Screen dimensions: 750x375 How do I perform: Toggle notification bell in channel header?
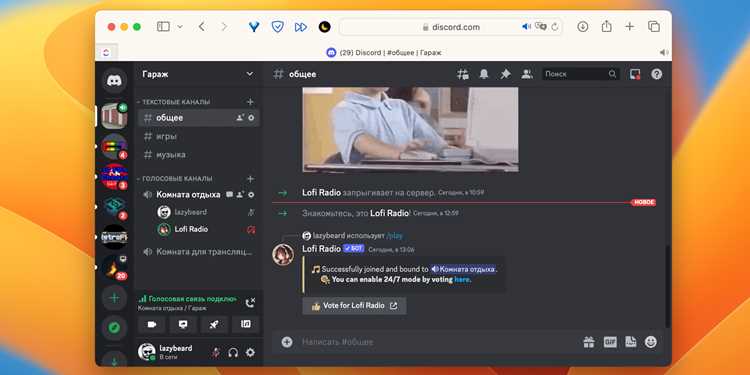tap(484, 74)
